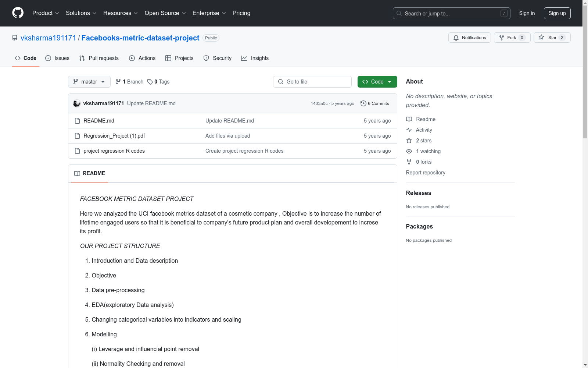Open the Security tab
Image resolution: width=588 pixels, height=368 pixels.
point(218,58)
